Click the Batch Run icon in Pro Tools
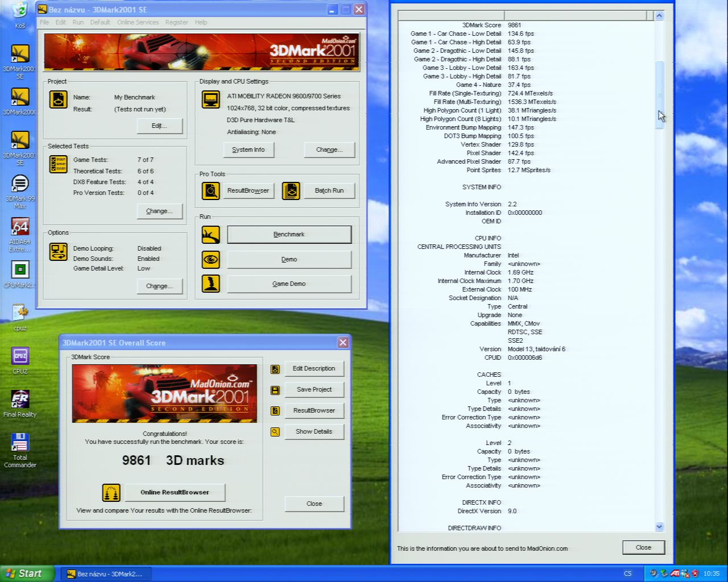 click(291, 191)
